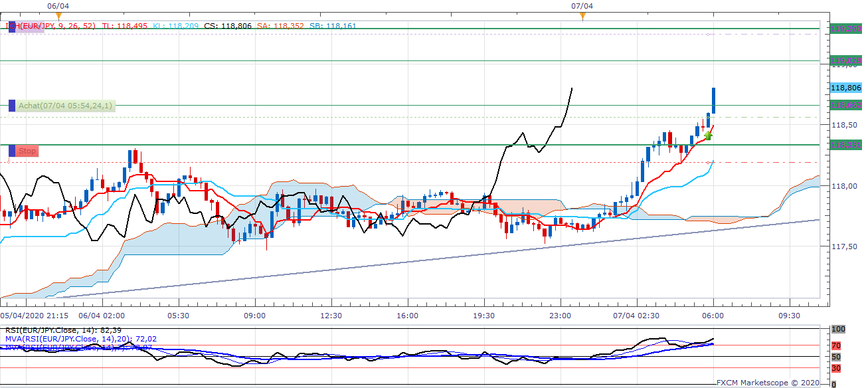This screenshot has height=388, width=868.
Task: Click the 07/04 orange day marker triangle
Action: [x=582, y=15]
